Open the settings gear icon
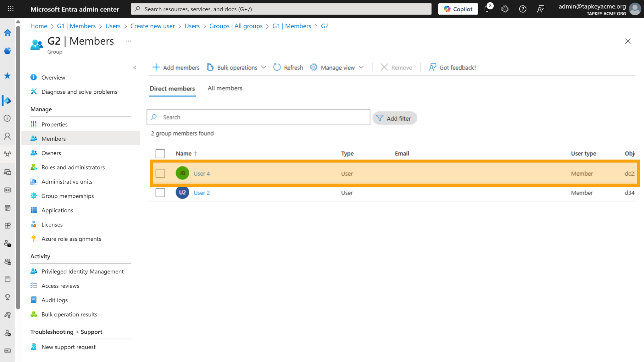Image resolution: width=644 pixels, height=362 pixels. point(505,9)
